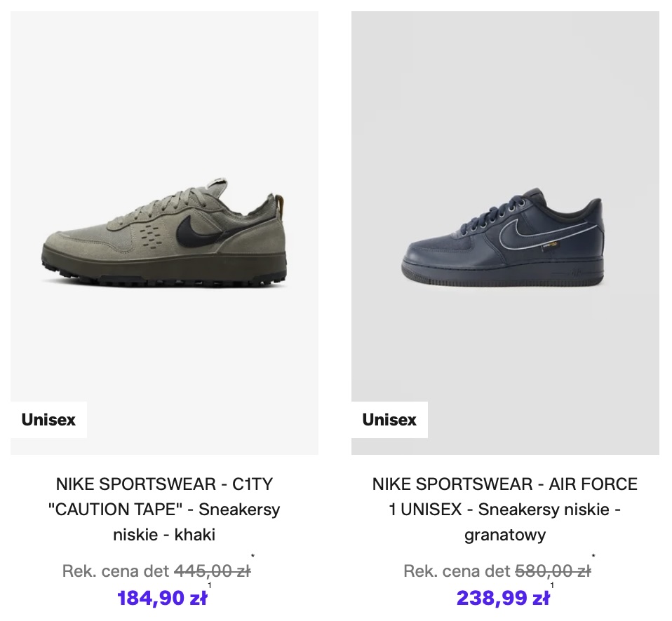Image resolution: width=672 pixels, height=621 pixels.
Task: Click the crossed-out 580,00 zł price
Action: click(553, 571)
